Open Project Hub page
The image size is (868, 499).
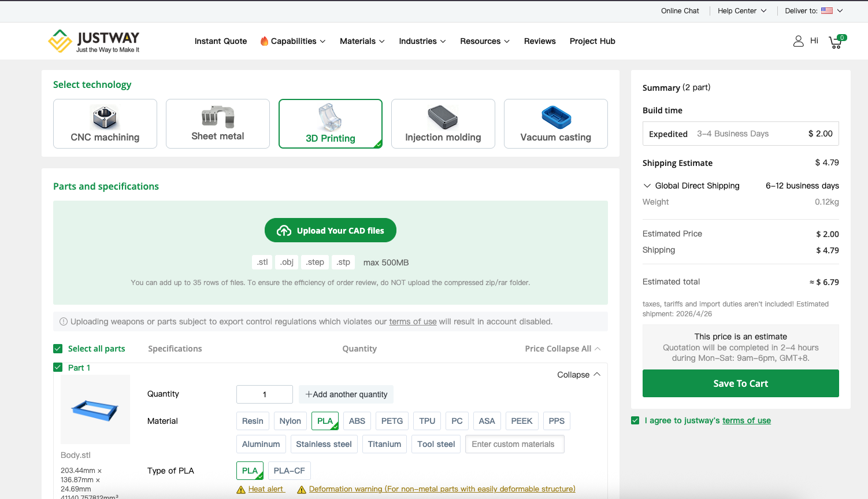coord(592,41)
